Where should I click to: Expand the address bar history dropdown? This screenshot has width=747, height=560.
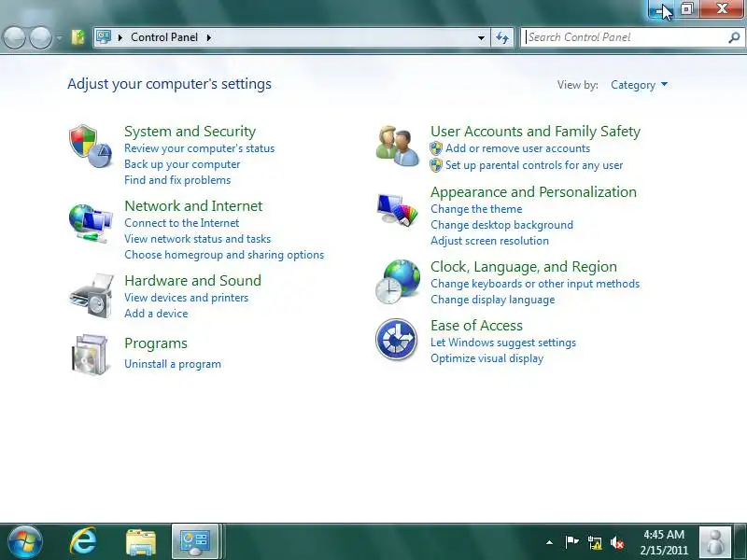(x=481, y=37)
